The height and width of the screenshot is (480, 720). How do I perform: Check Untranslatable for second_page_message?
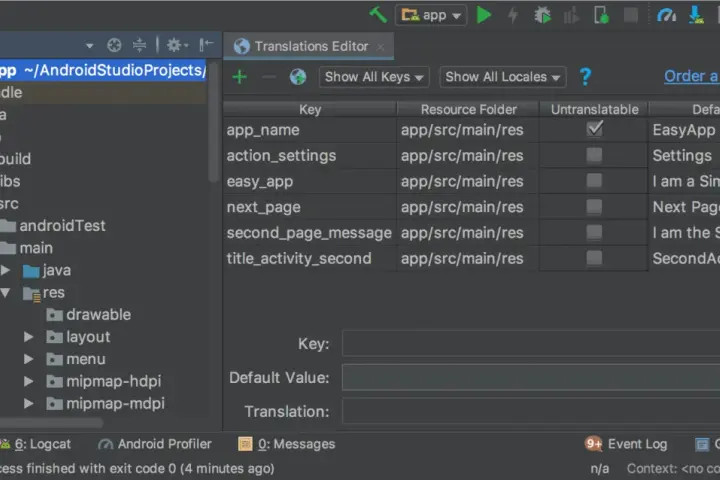click(x=594, y=232)
